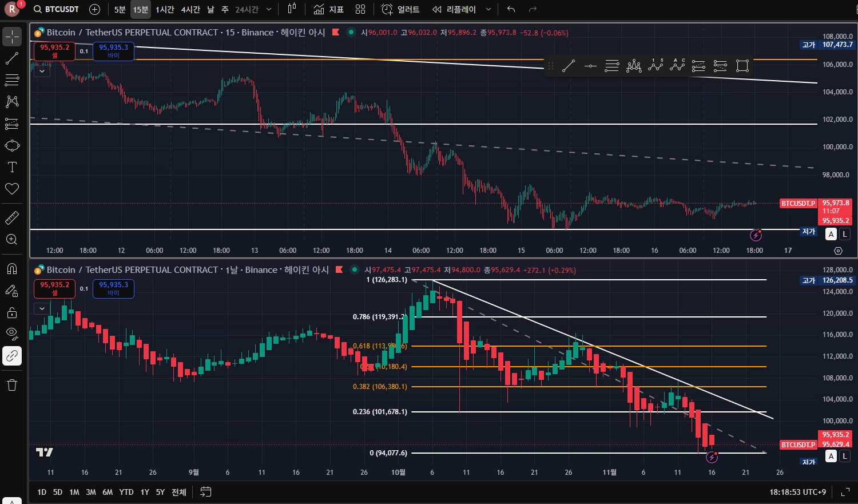Click the buy button on the 15-minute chart
858x504 pixels.
click(113, 51)
